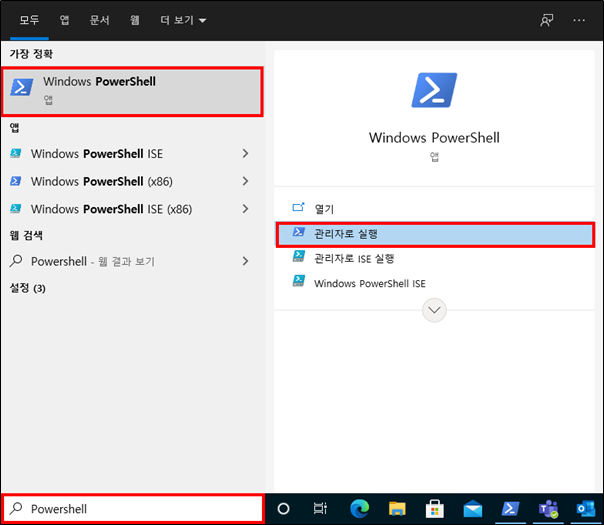
Task: Open File Explorer from taskbar
Action: click(x=397, y=509)
